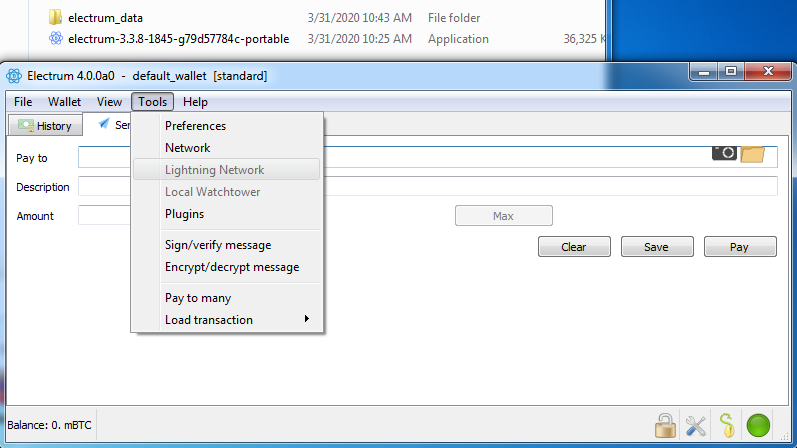Open the camera QR scan icon
Screen dimensions: 797x448
pos(724,153)
